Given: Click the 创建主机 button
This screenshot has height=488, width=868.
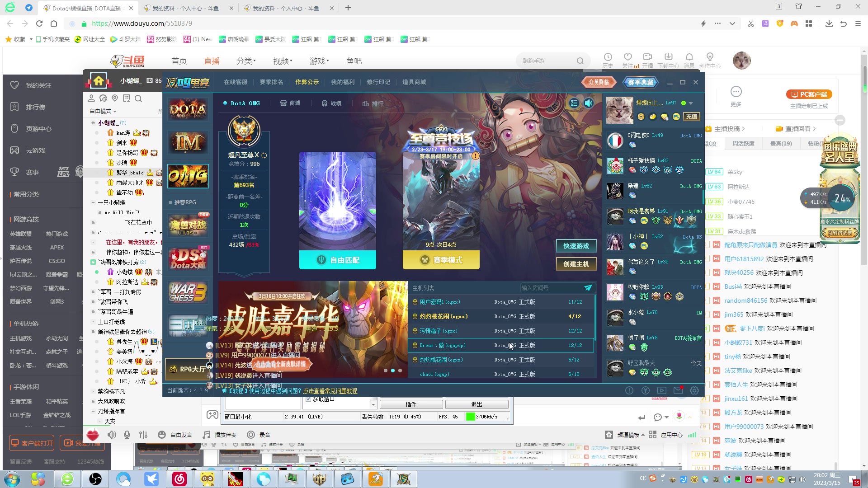Looking at the screenshot, I should (x=576, y=264).
